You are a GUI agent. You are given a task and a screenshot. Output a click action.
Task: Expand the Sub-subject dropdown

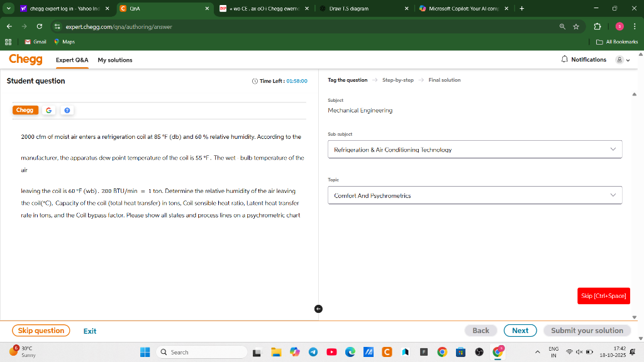pos(475,150)
